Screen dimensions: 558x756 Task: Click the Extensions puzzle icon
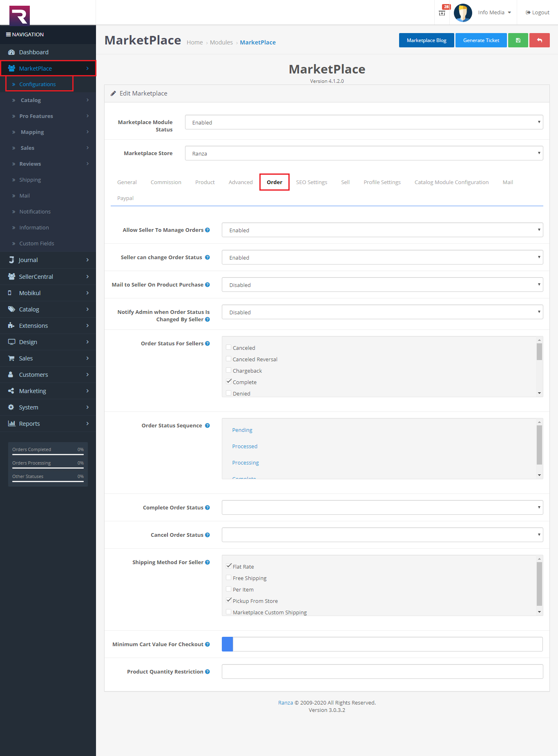point(11,325)
